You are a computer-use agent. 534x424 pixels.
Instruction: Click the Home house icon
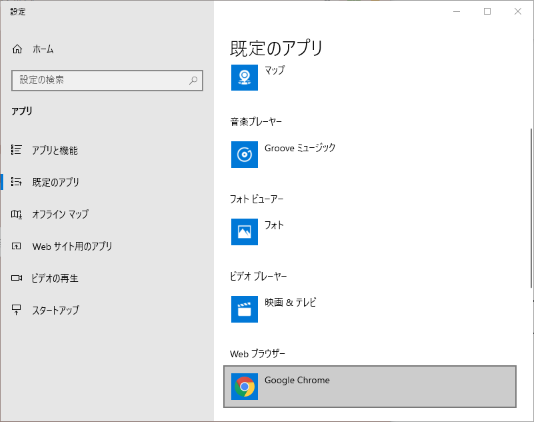17,49
